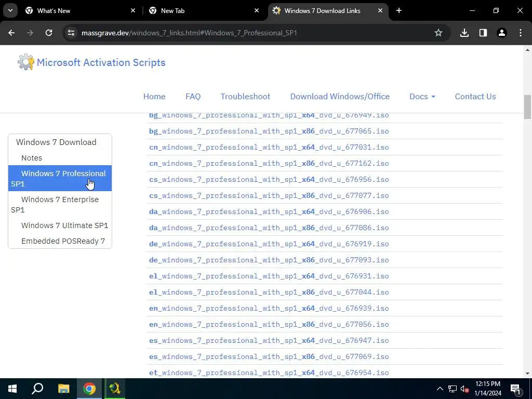Select Windows 7 Ultimate SP1 sidebar entry
Image resolution: width=532 pixels, height=399 pixels.
tap(60, 225)
